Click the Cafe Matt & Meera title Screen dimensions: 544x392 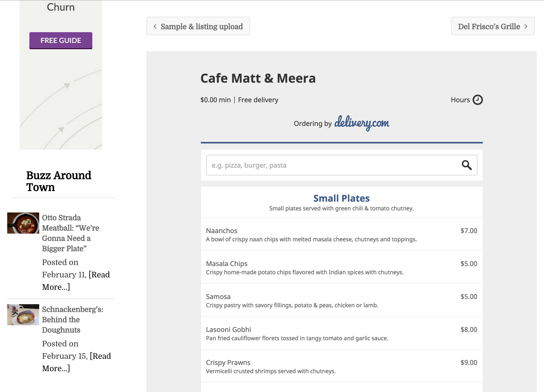258,78
